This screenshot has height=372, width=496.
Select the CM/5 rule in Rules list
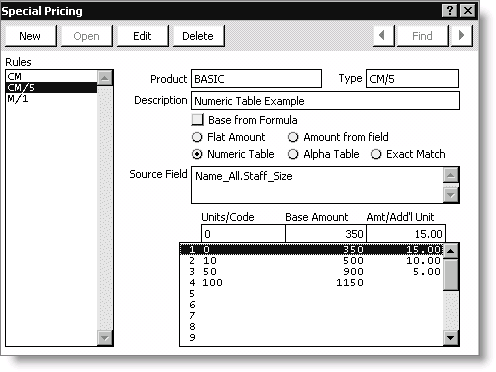pos(52,87)
